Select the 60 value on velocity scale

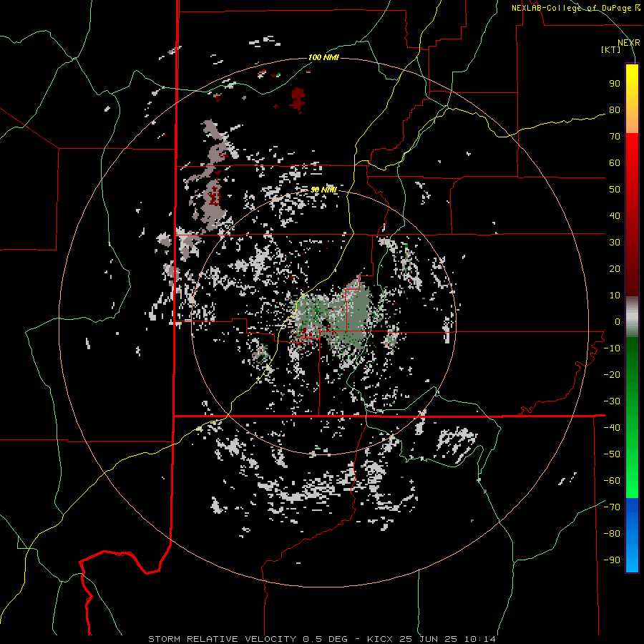coord(615,163)
